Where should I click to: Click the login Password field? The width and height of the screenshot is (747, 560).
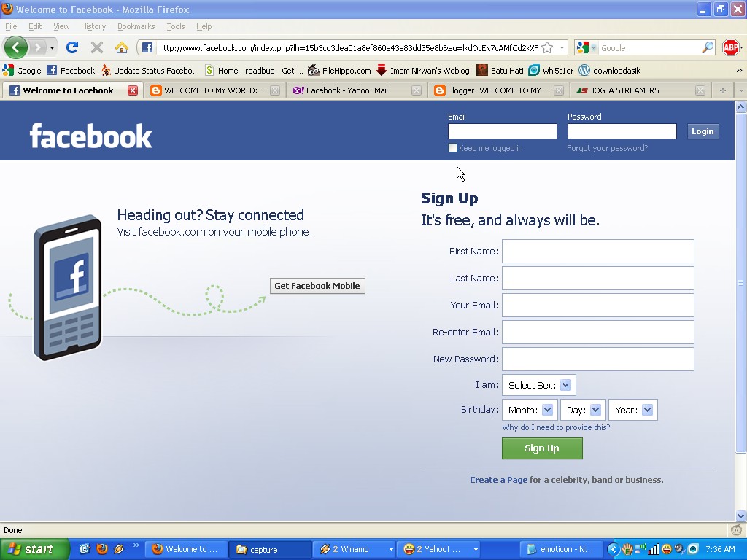click(622, 131)
